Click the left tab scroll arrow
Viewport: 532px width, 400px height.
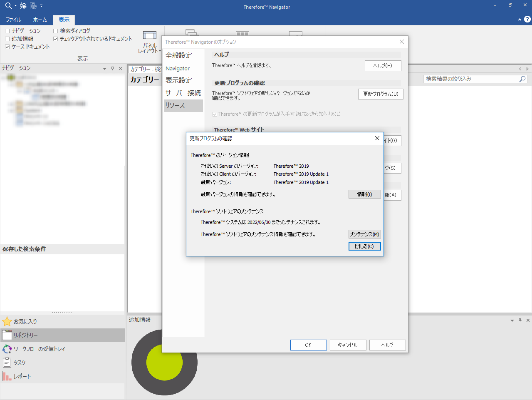tap(520, 69)
